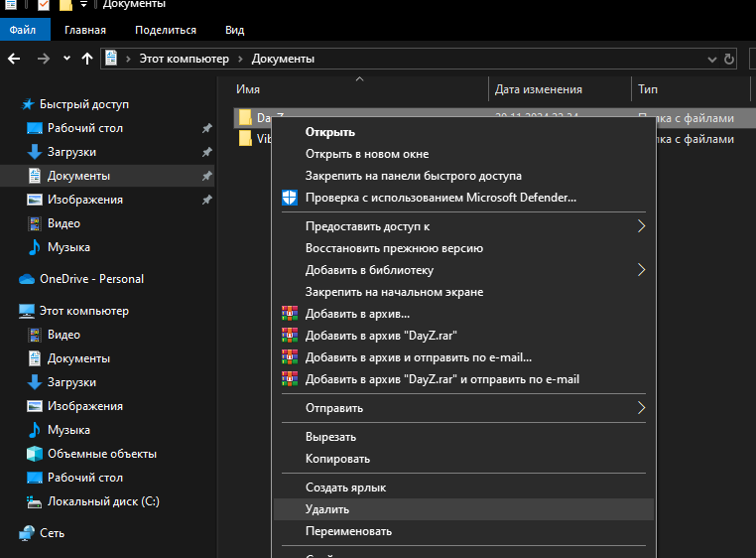Choose Открыть в новом окне
Viewport: 756px width, 558px height.
tap(367, 154)
